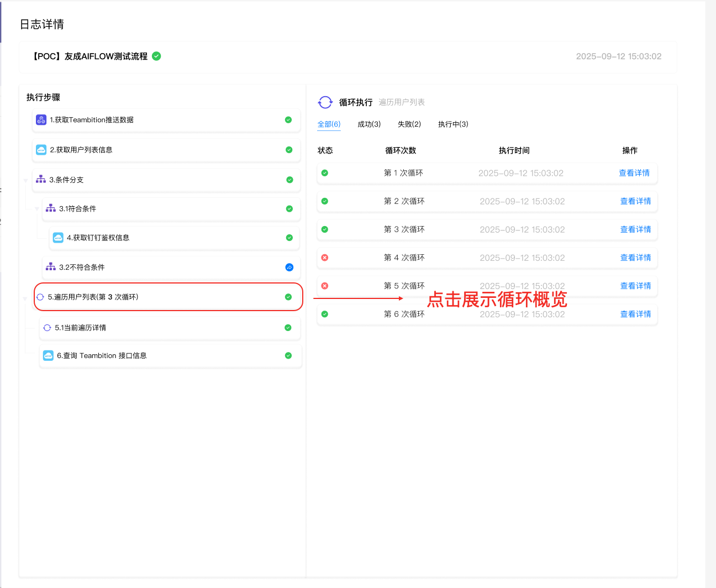Switch to the 全部(6) tab
716x588 pixels.
point(329,124)
